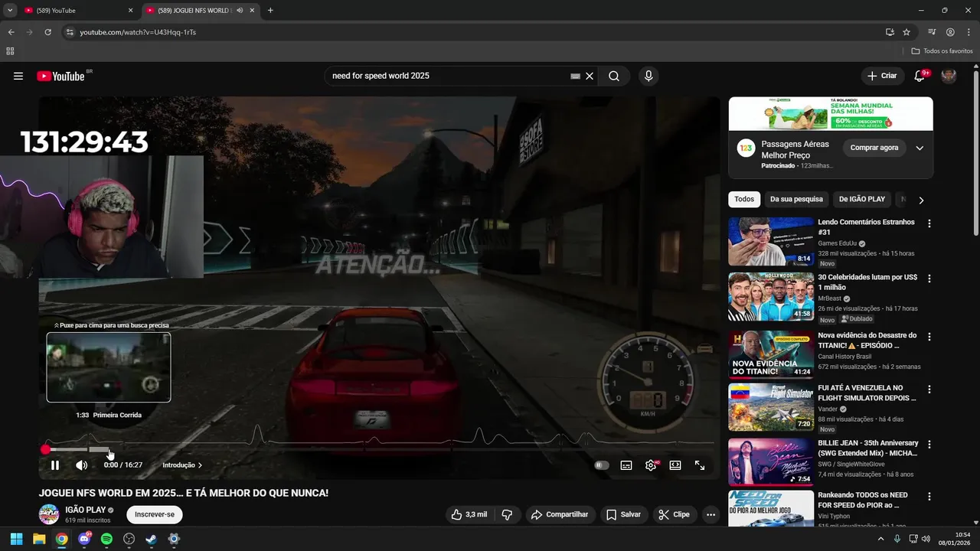Open the player settings gear
This screenshot has width=980, height=551.
point(651,465)
